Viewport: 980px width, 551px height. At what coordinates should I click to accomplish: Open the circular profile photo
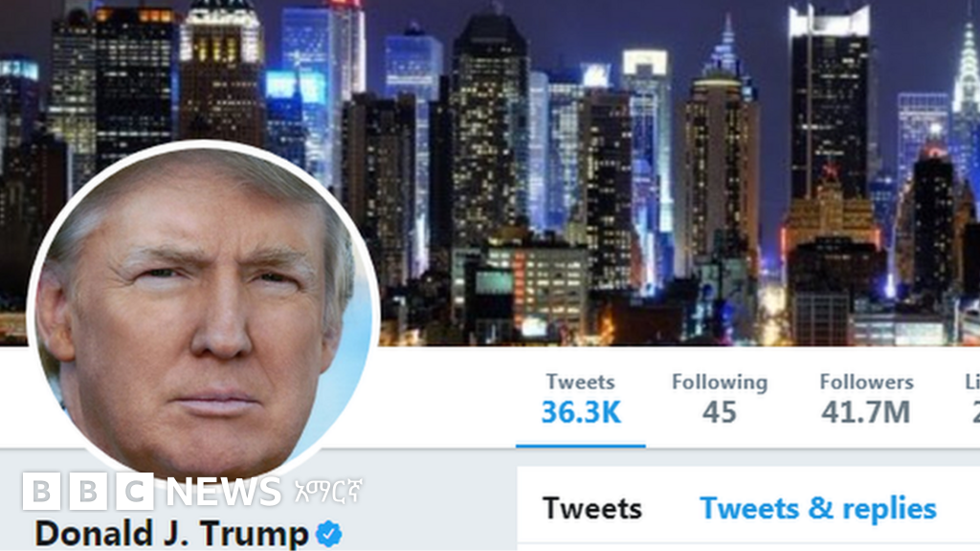(x=203, y=313)
